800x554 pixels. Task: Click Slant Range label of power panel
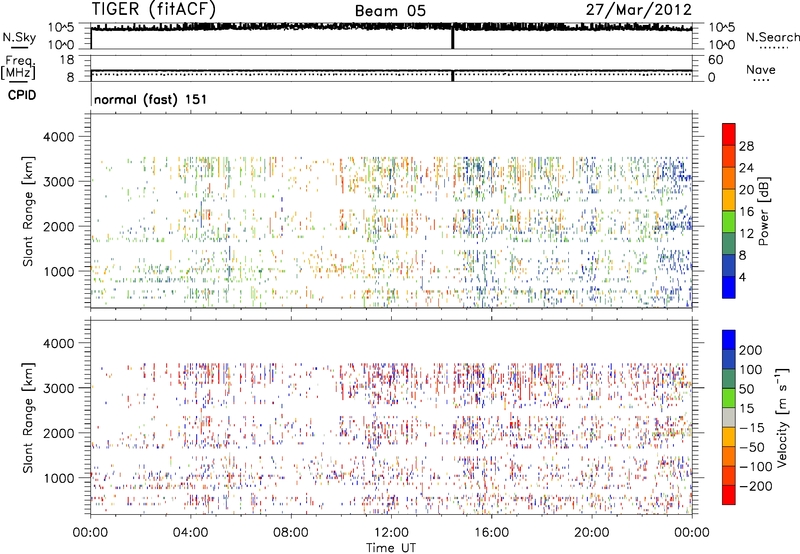pos(28,211)
